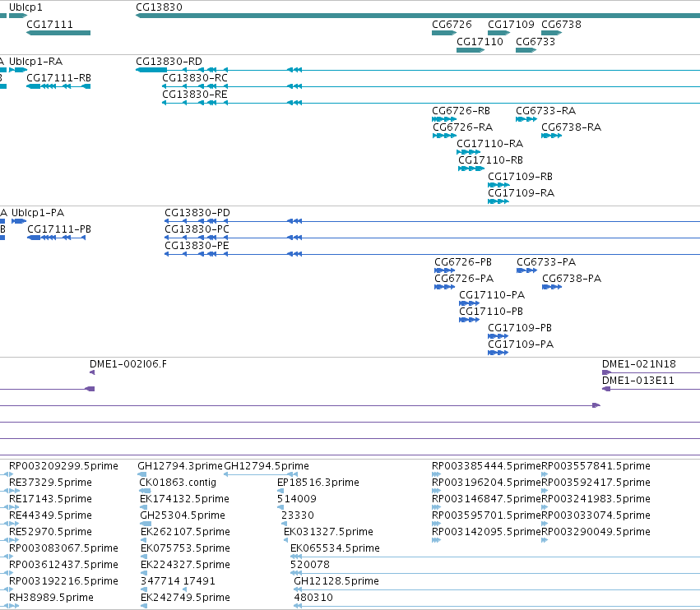Click EST RP003290049.5prime
This screenshot has height=610, width=700.
click(596, 531)
